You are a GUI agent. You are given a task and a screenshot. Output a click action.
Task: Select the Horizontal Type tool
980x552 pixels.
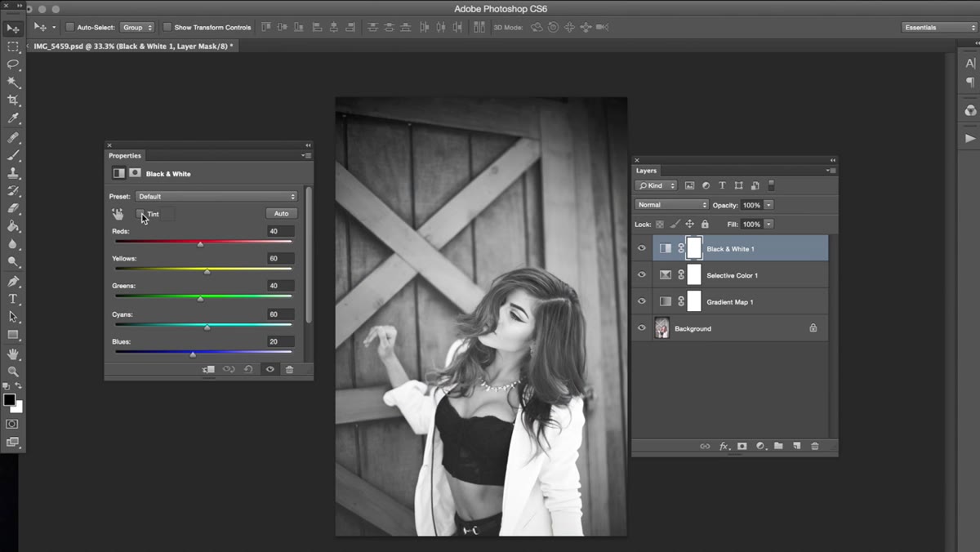(x=13, y=299)
